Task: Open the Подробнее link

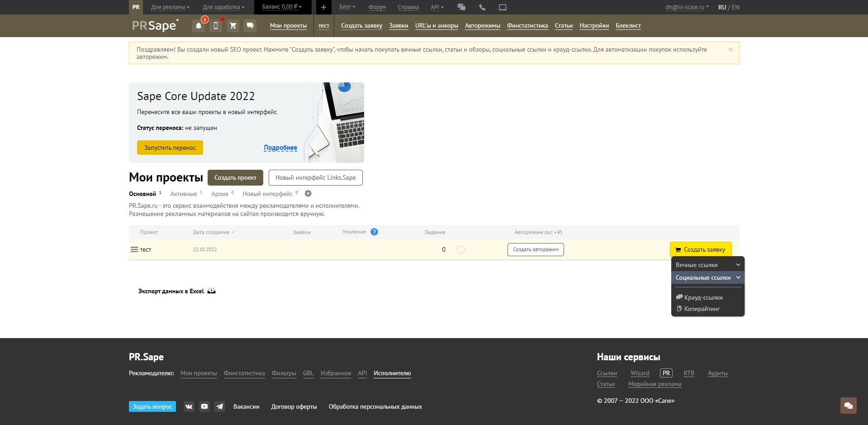Action: pos(280,148)
